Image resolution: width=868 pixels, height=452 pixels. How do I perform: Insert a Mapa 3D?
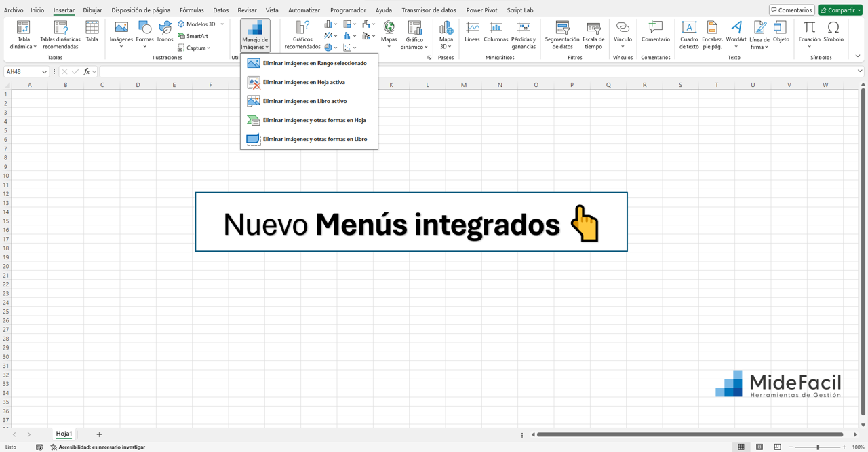tap(446, 35)
